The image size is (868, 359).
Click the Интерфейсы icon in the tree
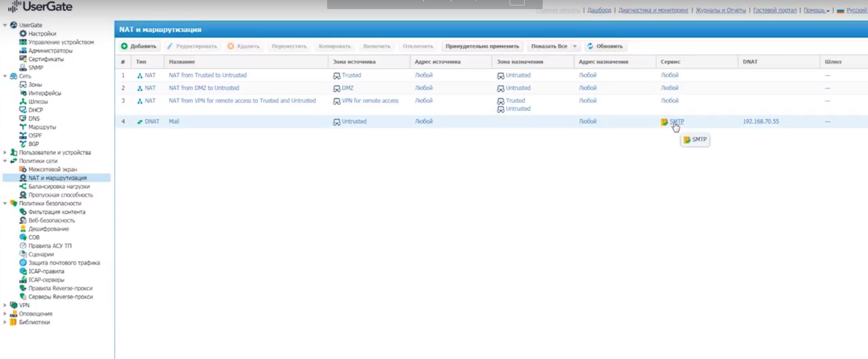[x=23, y=93]
